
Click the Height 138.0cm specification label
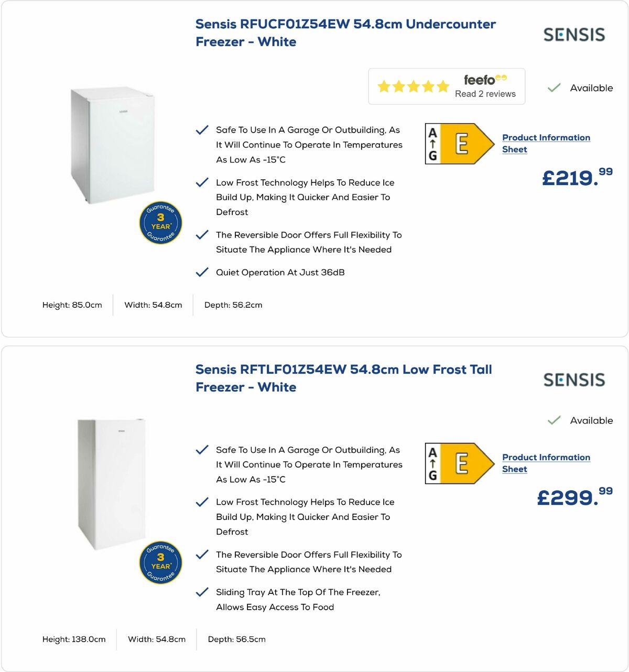point(74,640)
